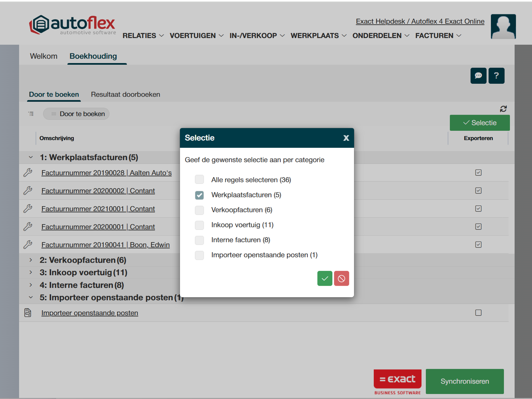Click the user profile avatar

pos(503,26)
